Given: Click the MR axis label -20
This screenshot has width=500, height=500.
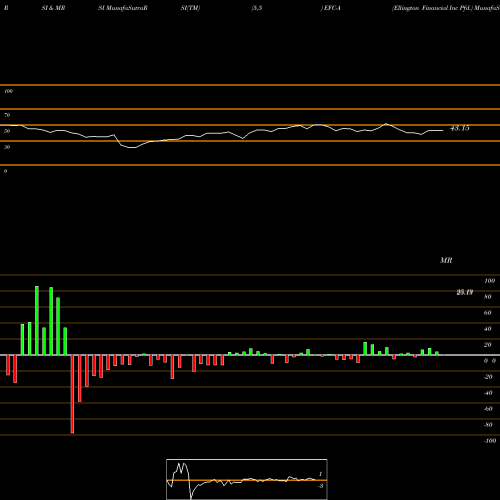Looking at the screenshot, I should [x=488, y=377].
